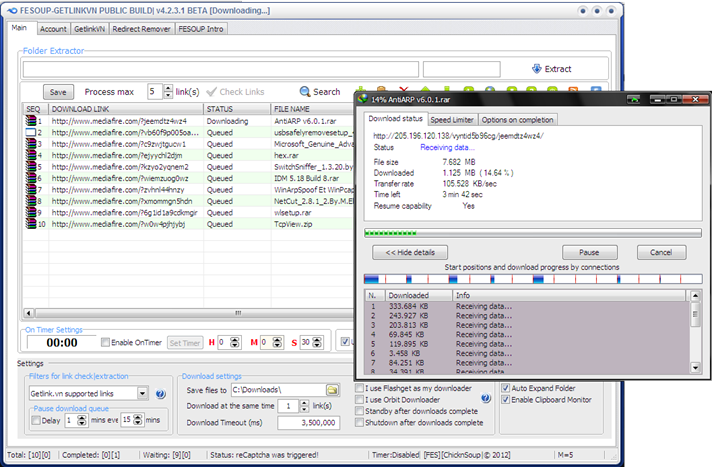Viewport: 712px width, 467px height.
Task: Open help icon next to filters dropdown
Action: [160, 394]
